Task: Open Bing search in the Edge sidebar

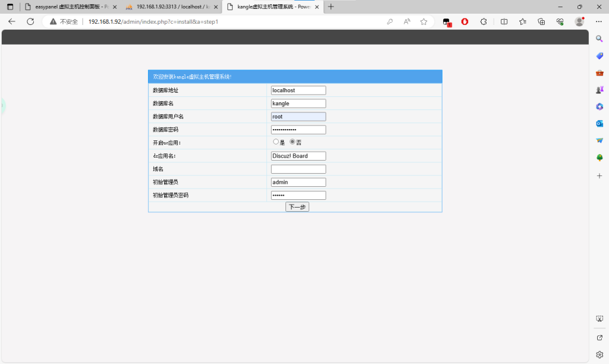Action: (599, 38)
